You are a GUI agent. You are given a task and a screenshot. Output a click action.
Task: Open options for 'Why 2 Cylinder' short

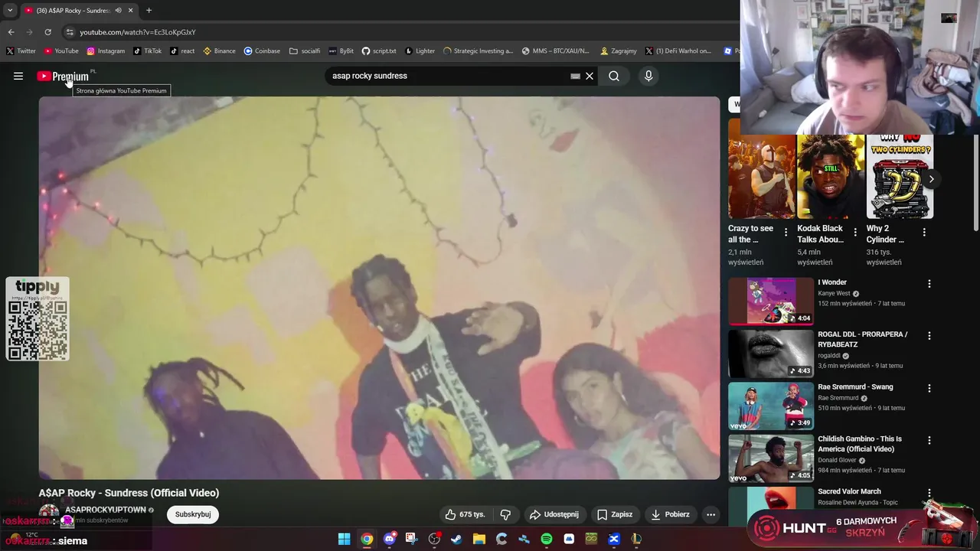coord(924,232)
